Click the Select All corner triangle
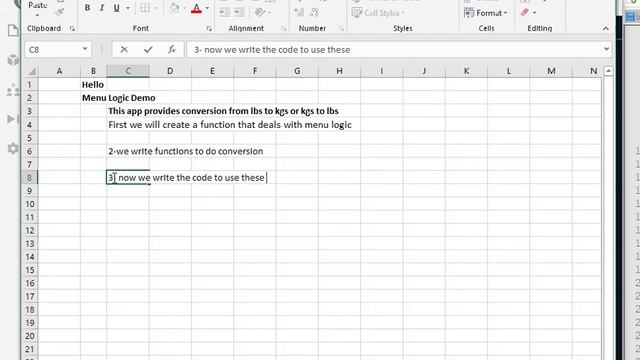 pos(31,71)
